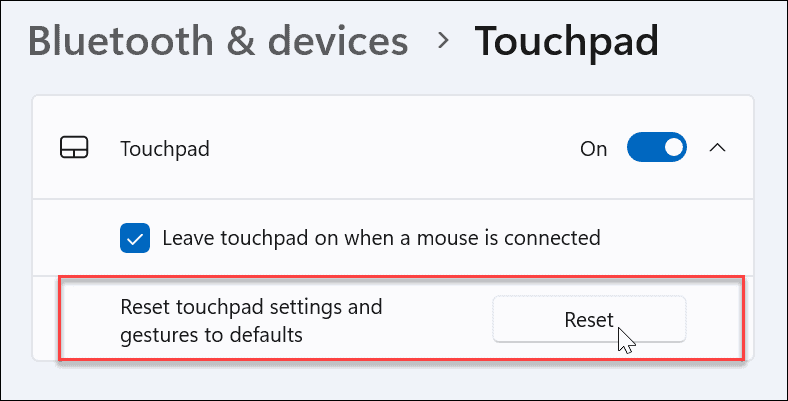Viewport: 788px width, 401px height.
Task: Click the On status label
Action: tap(594, 149)
